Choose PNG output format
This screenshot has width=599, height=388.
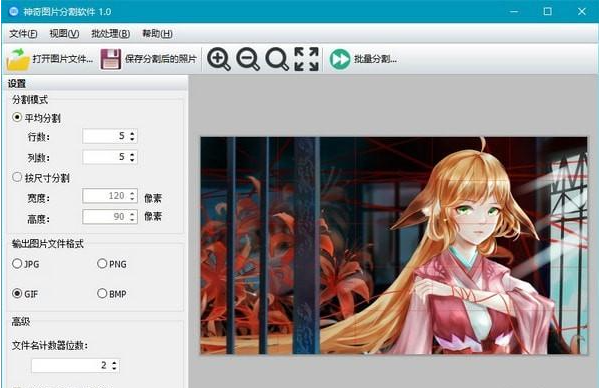point(102,264)
